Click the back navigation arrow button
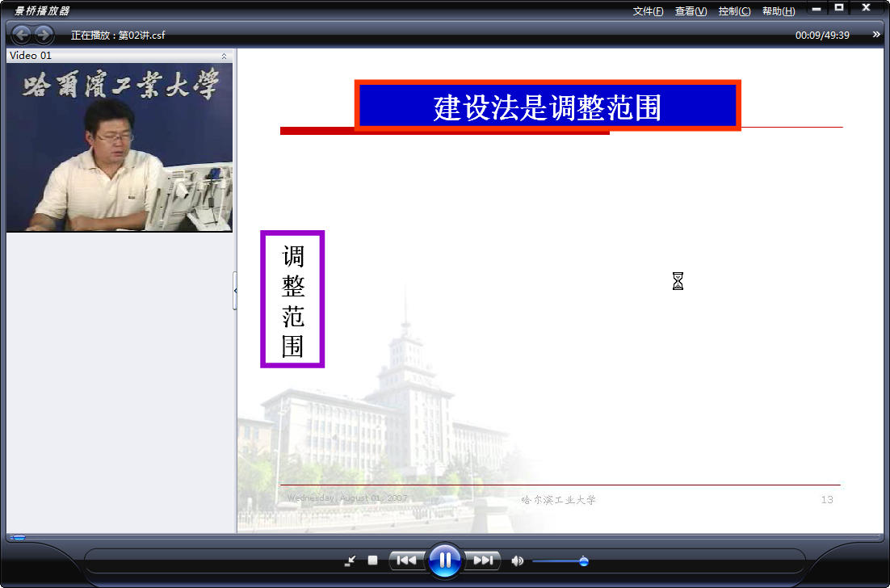 tap(22, 36)
